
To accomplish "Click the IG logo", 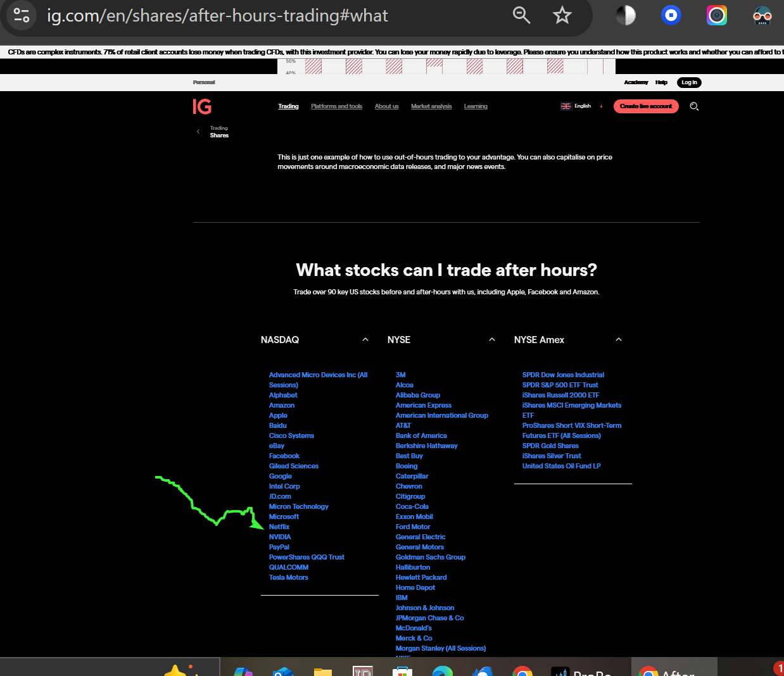I will point(202,107).
